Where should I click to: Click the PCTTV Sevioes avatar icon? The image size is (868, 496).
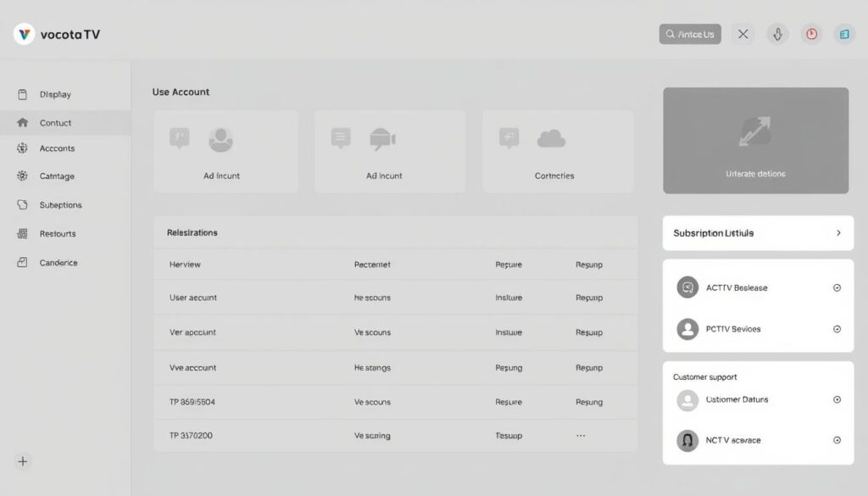pyautogui.click(x=687, y=329)
